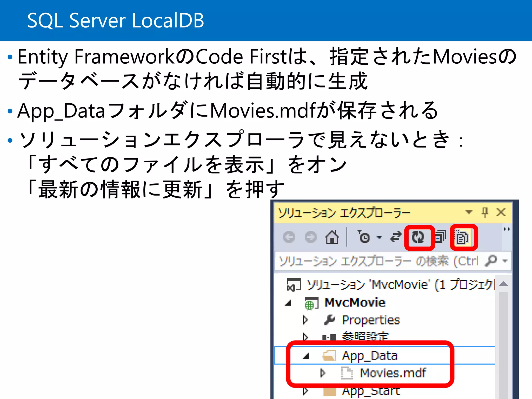Click the Movies.mdf file icon
The width and height of the screenshot is (532, 399).
pos(347,373)
